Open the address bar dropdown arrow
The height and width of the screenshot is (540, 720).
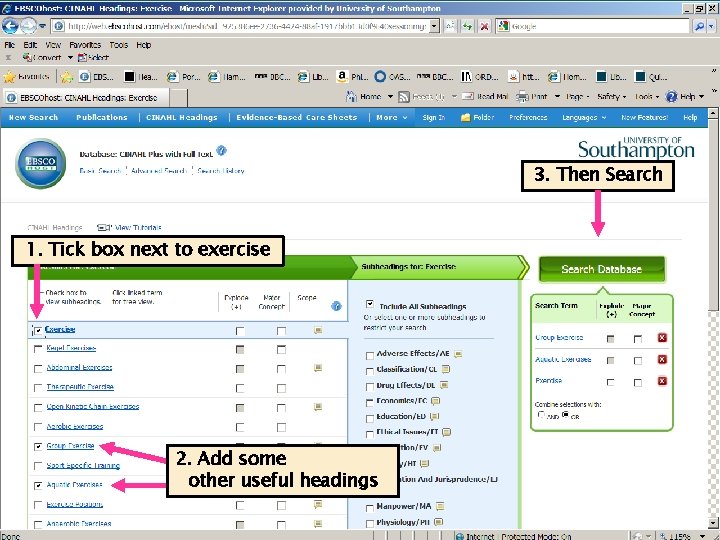pyautogui.click(x=434, y=26)
